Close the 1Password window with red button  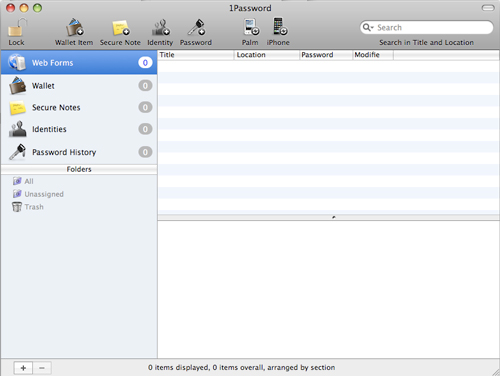pos(11,8)
